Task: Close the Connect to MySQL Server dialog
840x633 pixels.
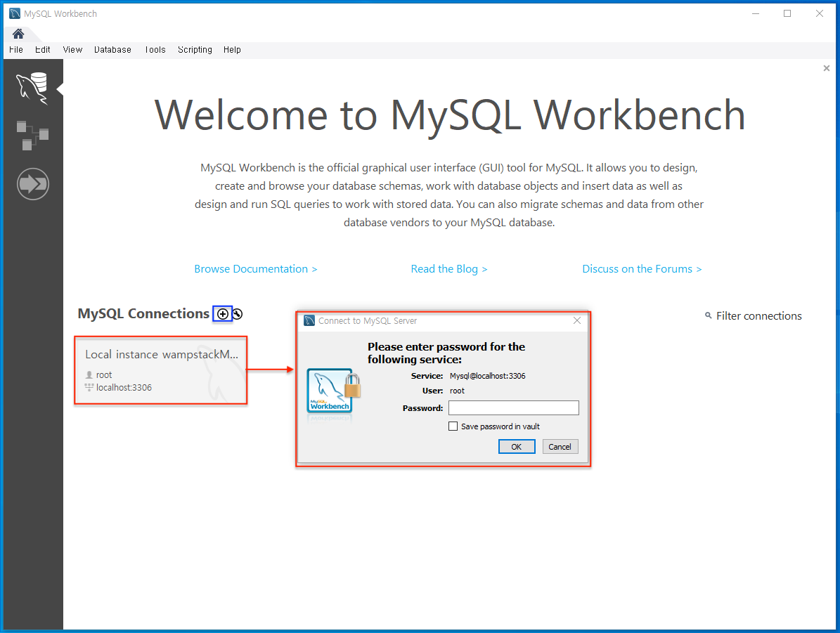Action: pyautogui.click(x=577, y=320)
